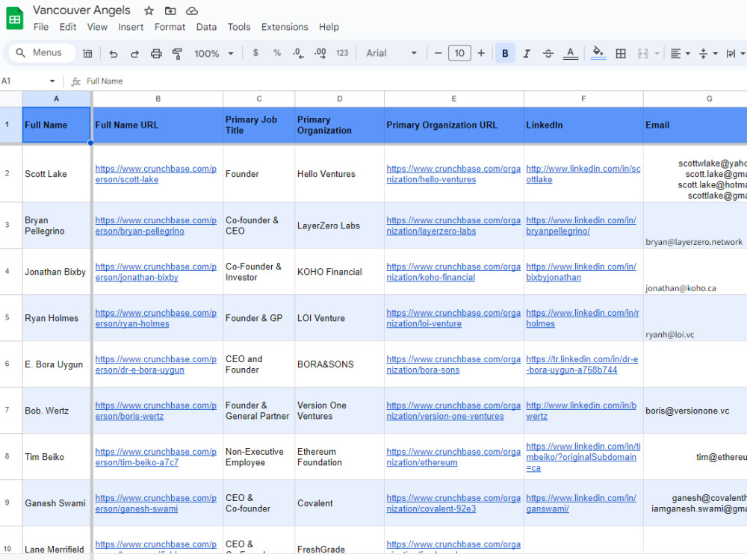Star the Vancouver Angels document
The height and width of the screenshot is (560, 747).
[149, 11]
